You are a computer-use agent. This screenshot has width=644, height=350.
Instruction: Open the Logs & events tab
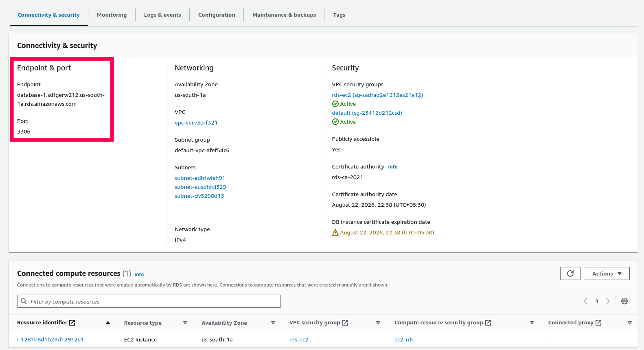[162, 15]
